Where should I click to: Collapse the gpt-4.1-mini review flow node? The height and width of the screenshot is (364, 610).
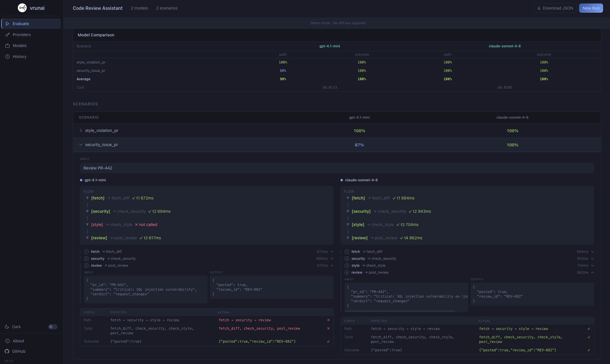[x=87, y=238]
